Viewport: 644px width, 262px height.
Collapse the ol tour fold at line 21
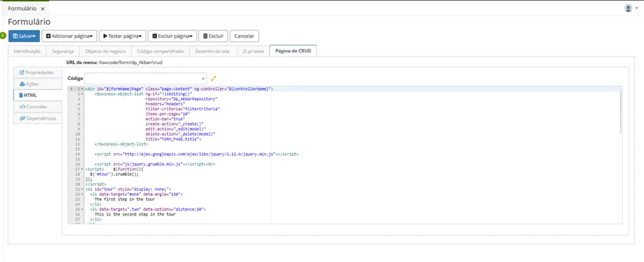82,189
